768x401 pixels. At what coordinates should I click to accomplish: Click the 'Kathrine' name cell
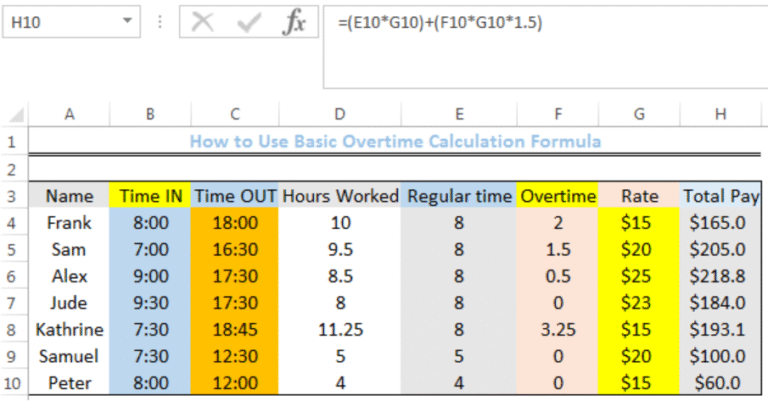click(x=69, y=330)
